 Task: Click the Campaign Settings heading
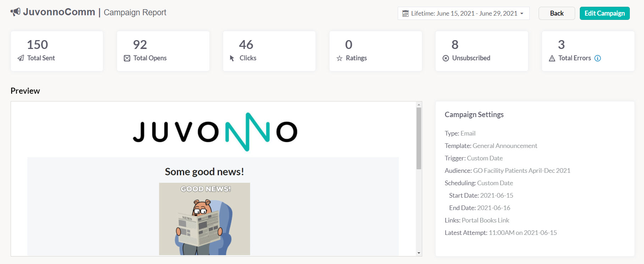click(x=474, y=115)
